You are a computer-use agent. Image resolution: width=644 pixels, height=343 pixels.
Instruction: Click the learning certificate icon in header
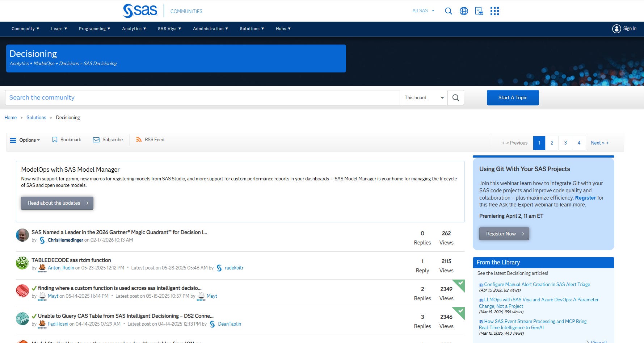pyautogui.click(x=479, y=11)
